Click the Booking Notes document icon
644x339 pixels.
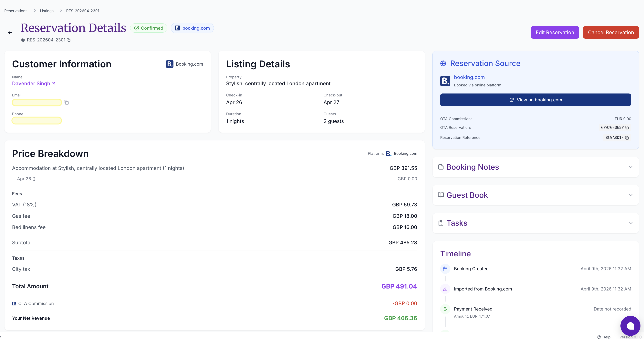coord(441,167)
